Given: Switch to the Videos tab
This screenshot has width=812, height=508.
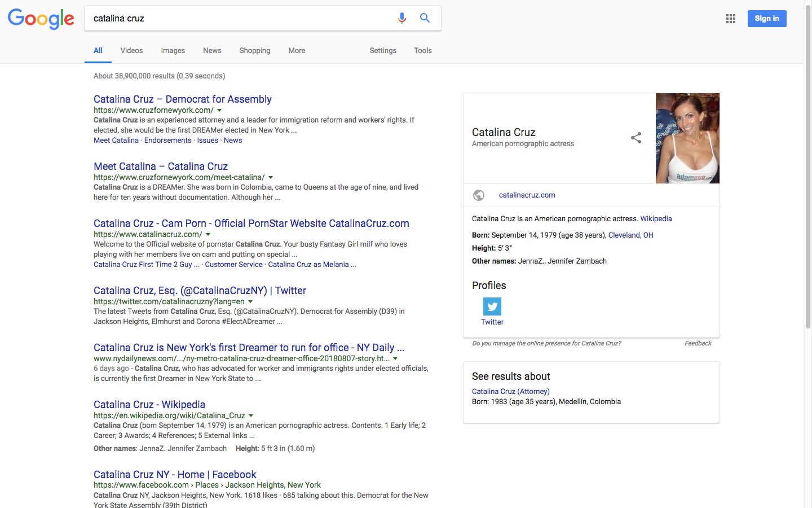Looking at the screenshot, I should click(131, 50).
